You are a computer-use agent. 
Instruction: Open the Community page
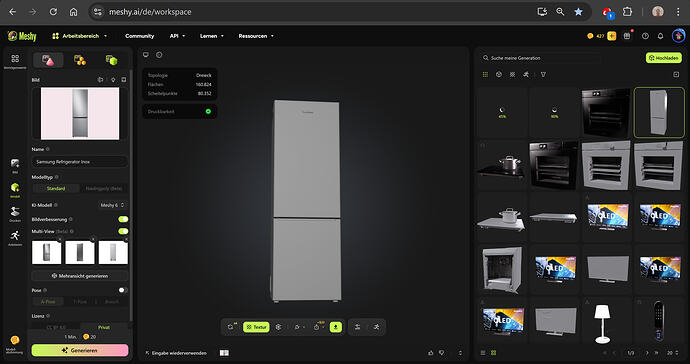(139, 36)
